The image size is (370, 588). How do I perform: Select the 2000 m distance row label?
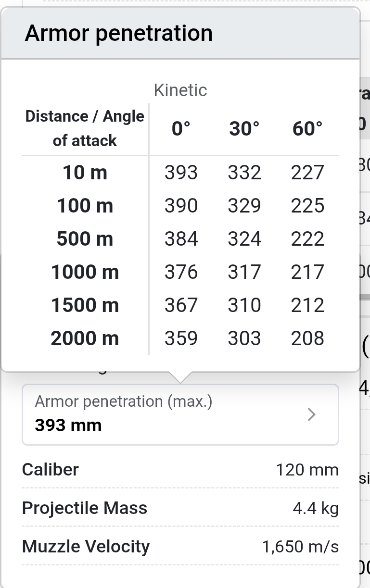tap(85, 338)
